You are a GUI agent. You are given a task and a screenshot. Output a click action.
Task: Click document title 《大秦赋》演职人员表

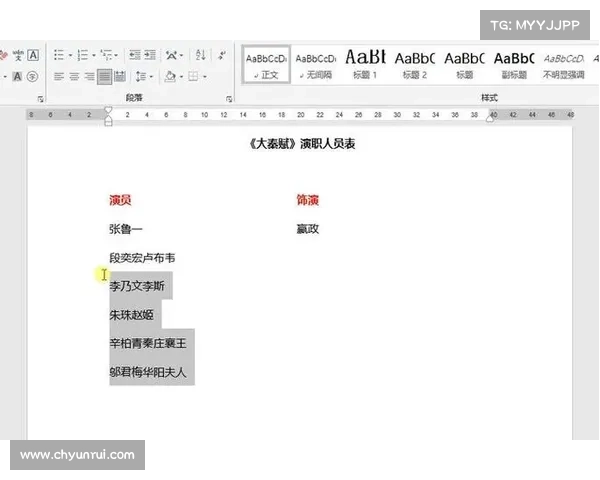(x=302, y=144)
